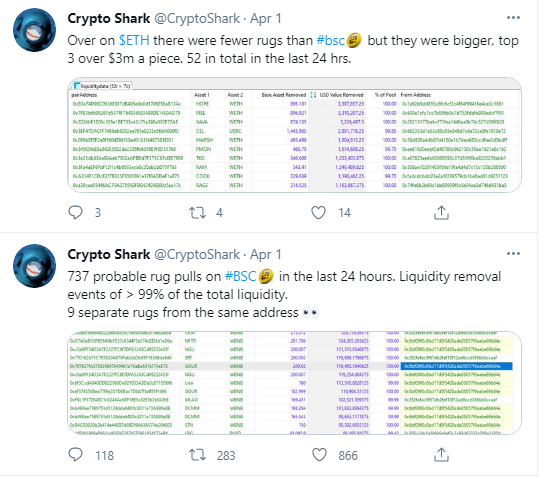Open the #BSC hashtag in second tweet
Image resolution: width=541 pixels, height=477 pixels.
coord(240,276)
